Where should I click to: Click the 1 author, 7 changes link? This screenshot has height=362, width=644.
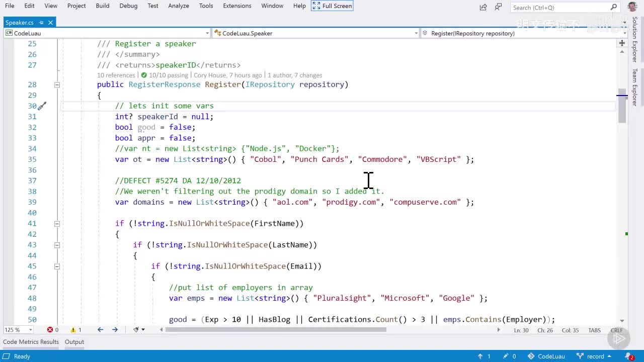click(x=295, y=75)
